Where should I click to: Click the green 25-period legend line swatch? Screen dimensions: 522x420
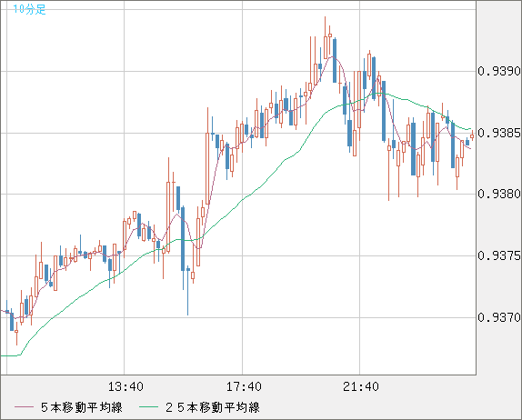coord(148,407)
